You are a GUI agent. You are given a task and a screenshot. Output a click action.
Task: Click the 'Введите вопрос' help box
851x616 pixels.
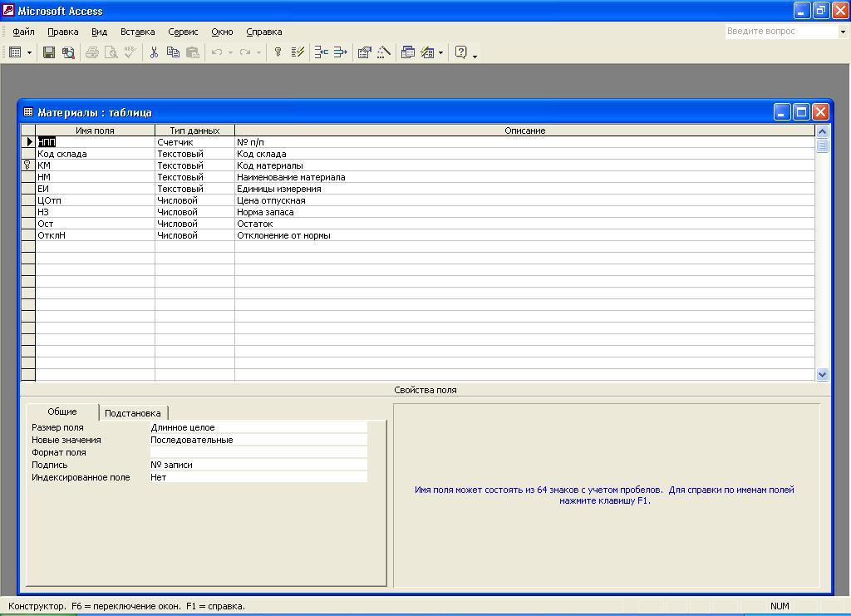[781, 32]
